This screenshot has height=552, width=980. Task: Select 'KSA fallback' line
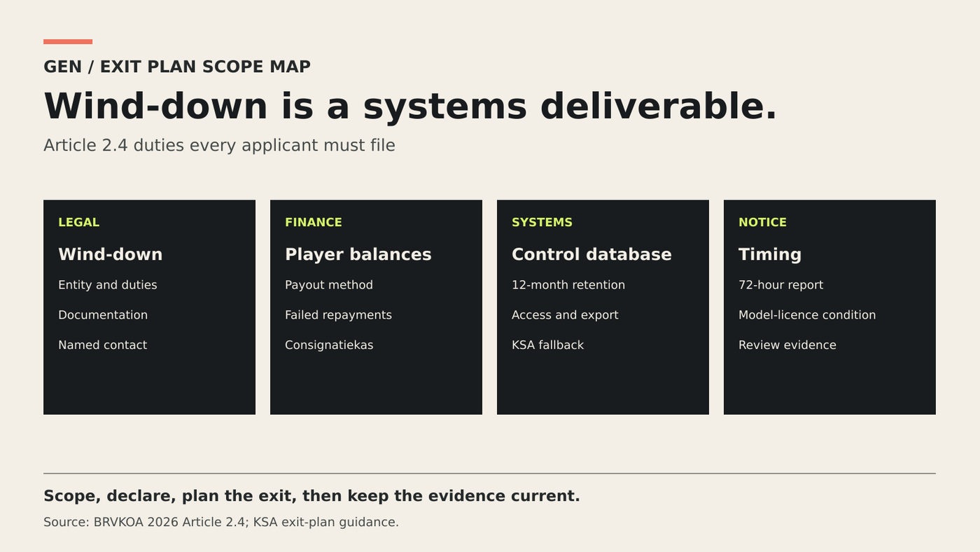pos(547,345)
